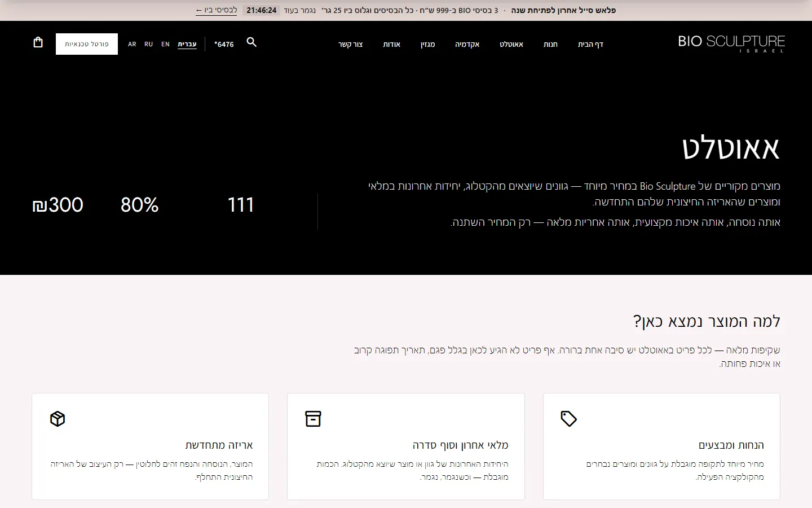Click the card title אריזה מתחדשת
The height and width of the screenshot is (508, 812).
point(219,445)
